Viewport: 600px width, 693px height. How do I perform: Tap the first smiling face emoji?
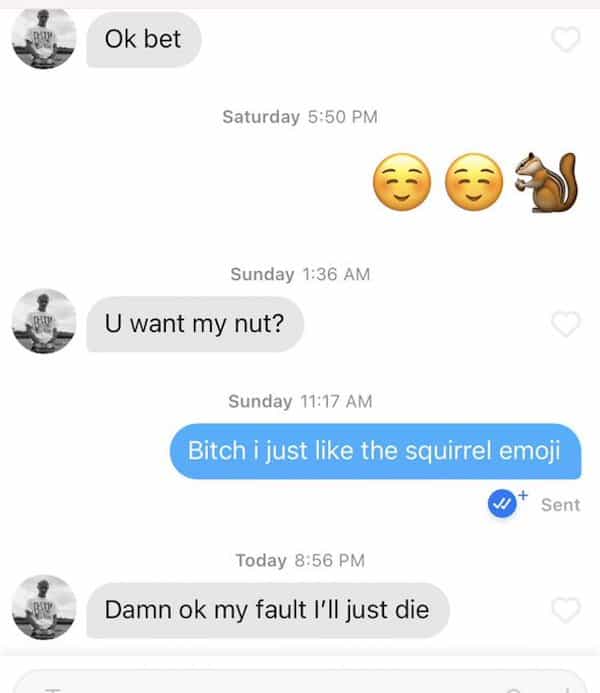tap(402, 182)
